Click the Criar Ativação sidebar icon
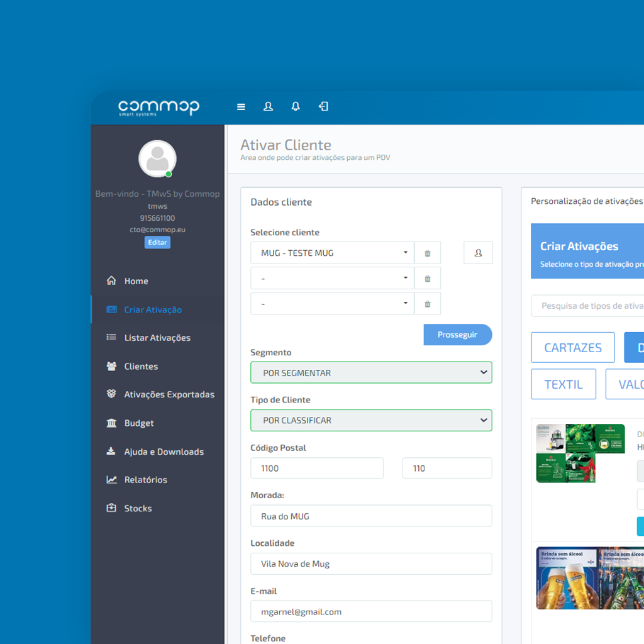 click(111, 309)
